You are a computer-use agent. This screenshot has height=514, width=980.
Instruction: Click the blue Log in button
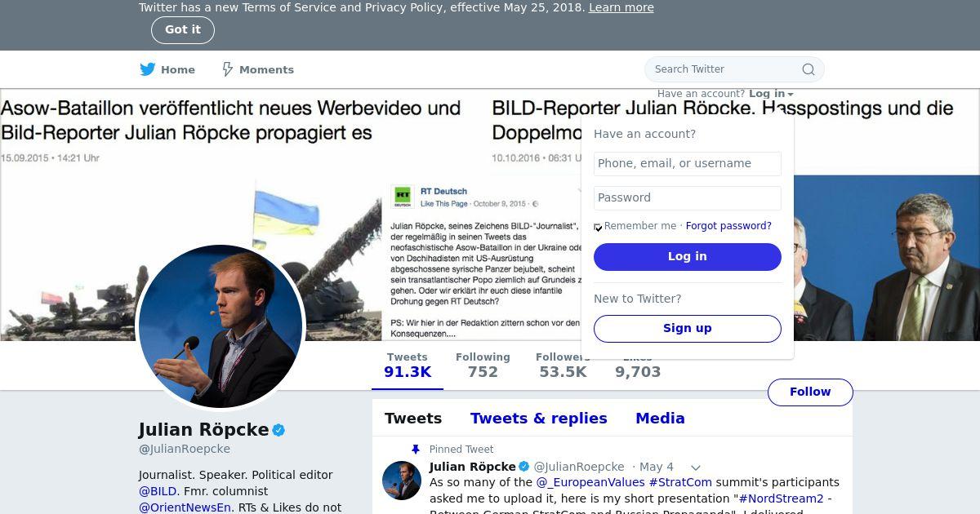pyautogui.click(x=688, y=257)
